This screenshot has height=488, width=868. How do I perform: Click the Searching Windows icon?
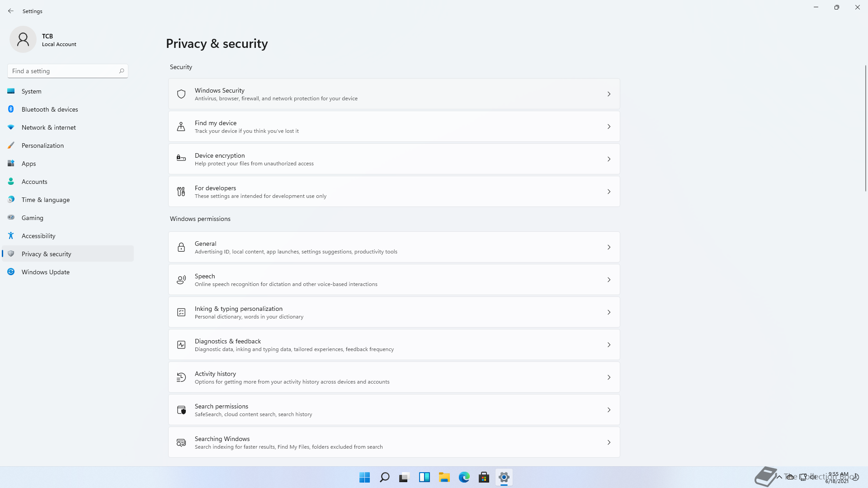181,442
